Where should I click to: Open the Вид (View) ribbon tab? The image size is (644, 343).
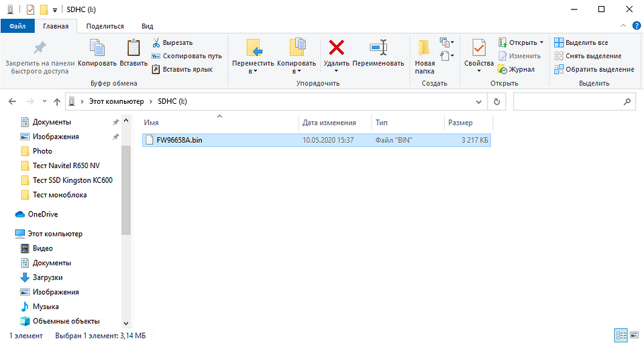click(x=148, y=26)
